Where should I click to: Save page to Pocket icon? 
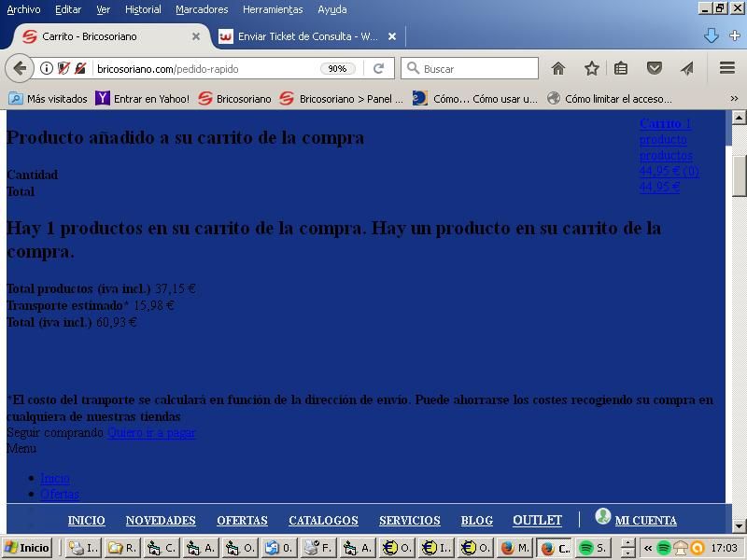[655, 68]
